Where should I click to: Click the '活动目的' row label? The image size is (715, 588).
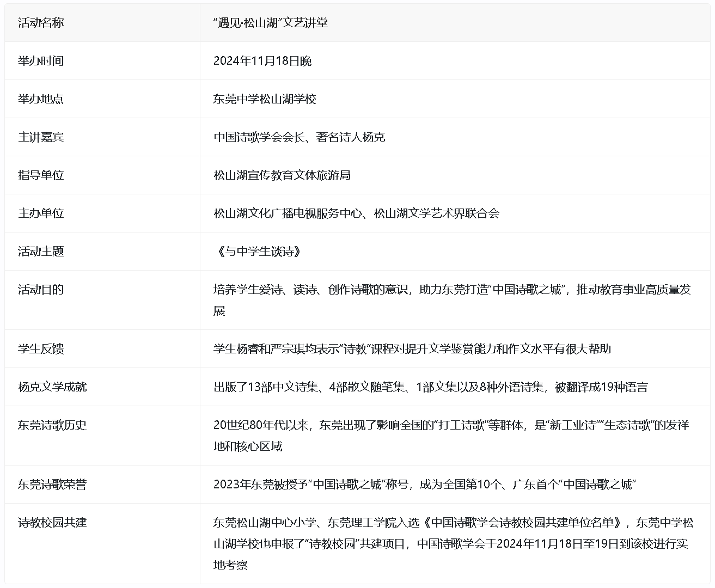[41, 290]
